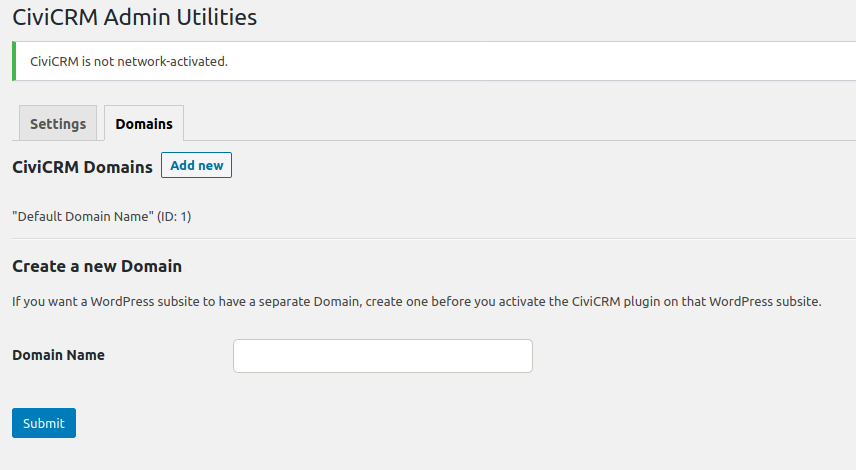Click the word 'network-activated' in the notice
The image size is (856, 470).
point(172,61)
